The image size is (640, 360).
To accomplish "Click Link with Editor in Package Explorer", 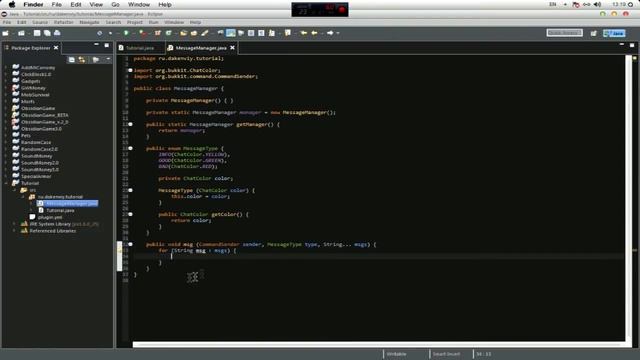I will point(82,60).
